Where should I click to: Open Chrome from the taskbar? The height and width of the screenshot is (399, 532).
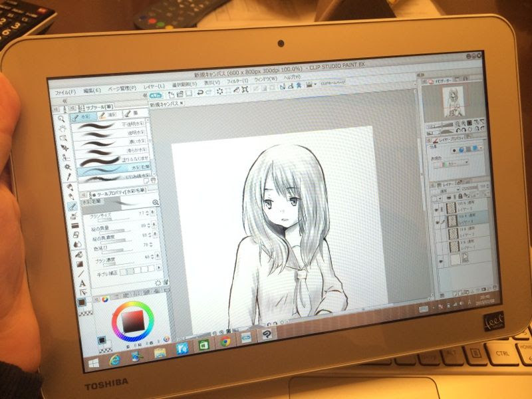point(225,342)
